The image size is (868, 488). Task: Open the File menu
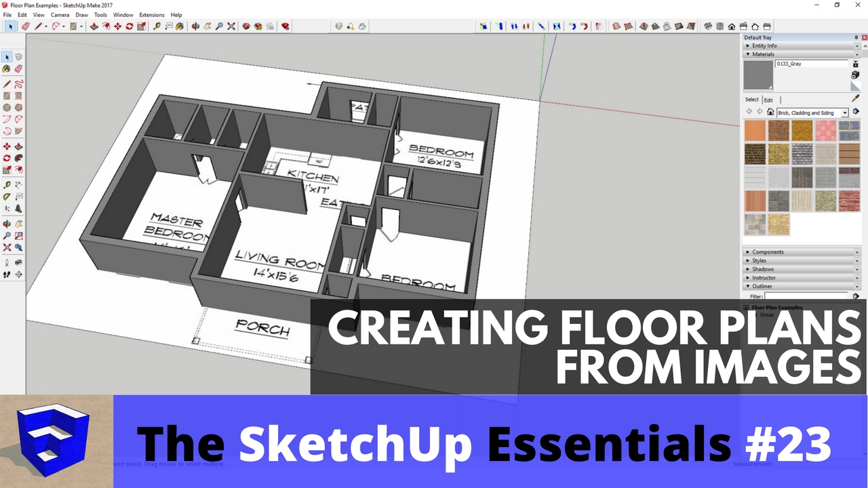[x=7, y=14]
